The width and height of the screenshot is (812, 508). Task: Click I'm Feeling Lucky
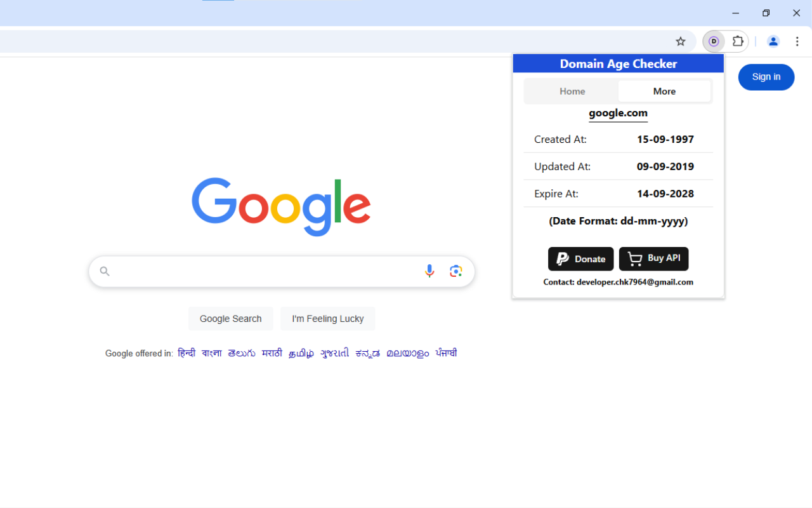(x=327, y=318)
